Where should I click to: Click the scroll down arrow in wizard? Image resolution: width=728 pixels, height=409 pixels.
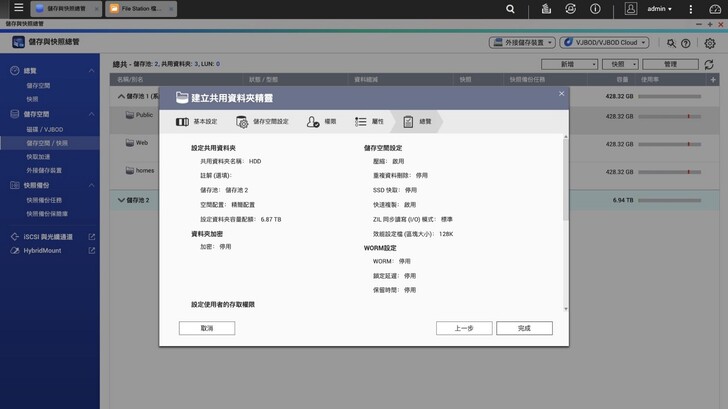click(x=566, y=309)
